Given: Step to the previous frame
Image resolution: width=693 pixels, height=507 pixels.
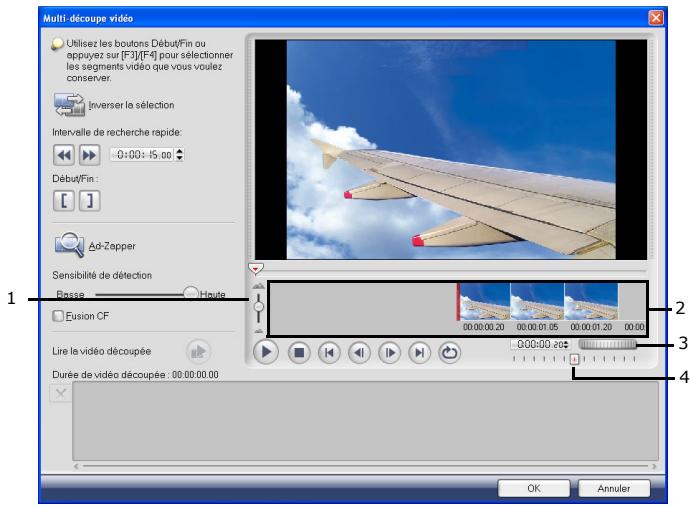Looking at the screenshot, I should [x=359, y=352].
